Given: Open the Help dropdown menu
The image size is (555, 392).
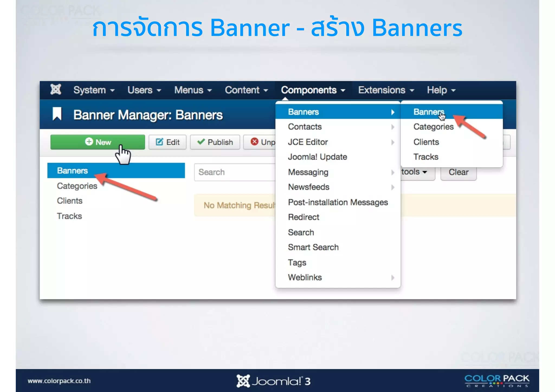Looking at the screenshot, I should (x=441, y=90).
